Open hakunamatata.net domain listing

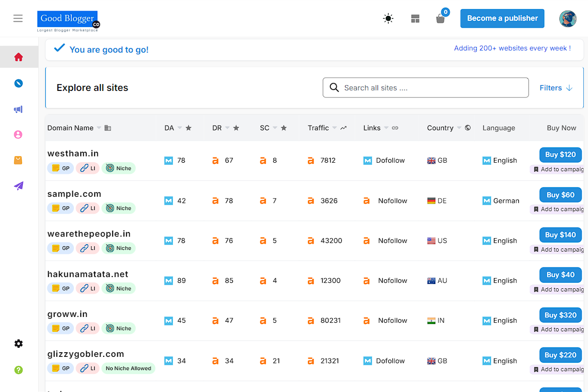(88, 274)
